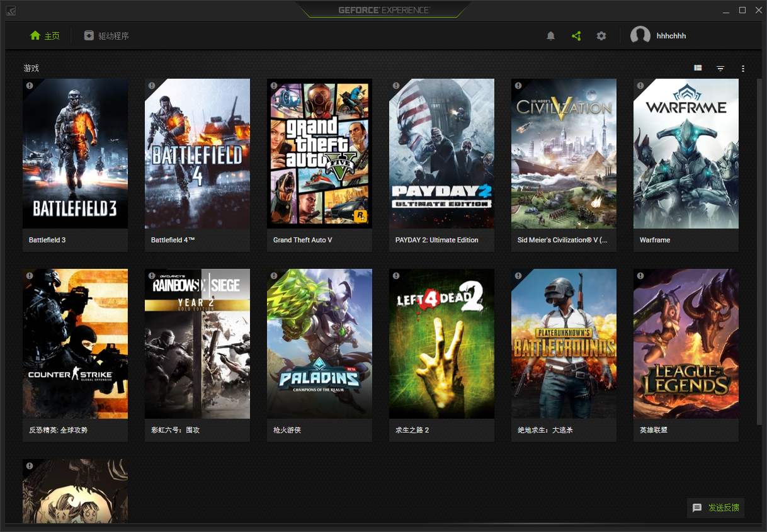Click warning badge on Counter-Strike tile
Image resolution: width=767 pixels, height=532 pixels.
pyautogui.click(x=30, y=276)
